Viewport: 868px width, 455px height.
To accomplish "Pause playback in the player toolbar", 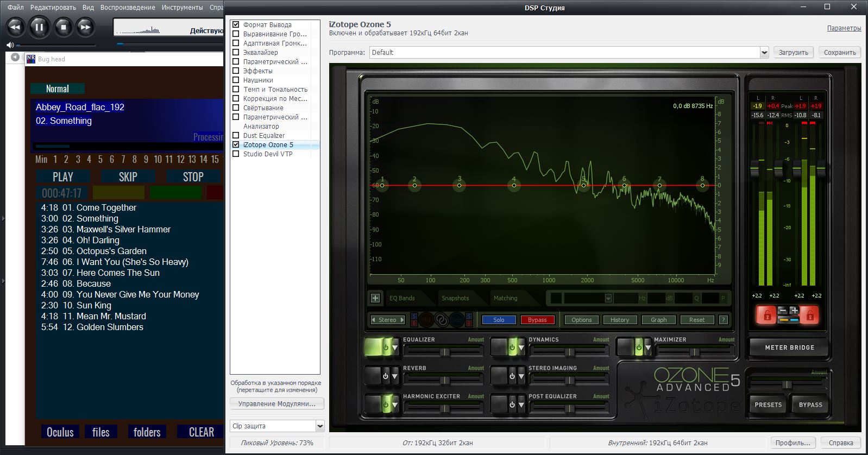I will 39,27.
